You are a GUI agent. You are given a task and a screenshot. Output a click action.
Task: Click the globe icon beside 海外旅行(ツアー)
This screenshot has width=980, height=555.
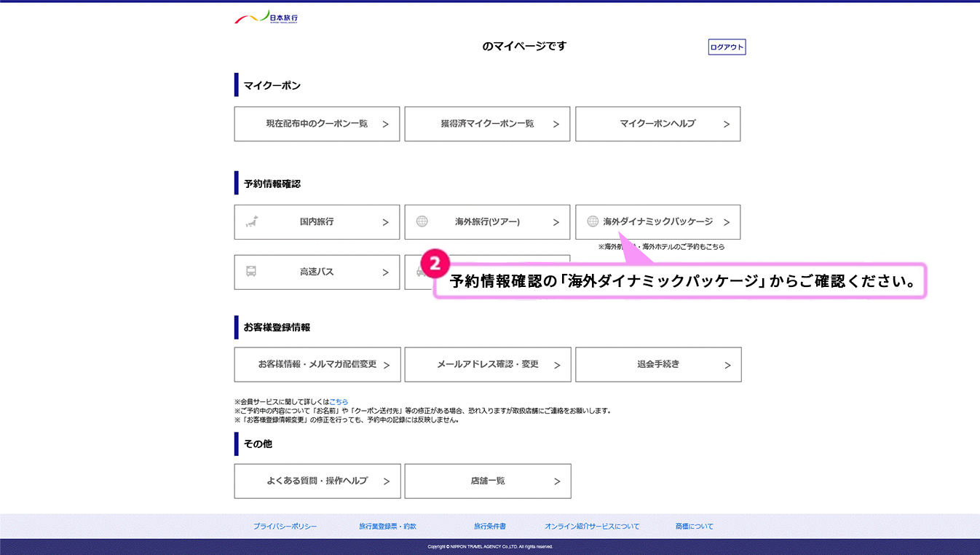click(x=422, y=222)
